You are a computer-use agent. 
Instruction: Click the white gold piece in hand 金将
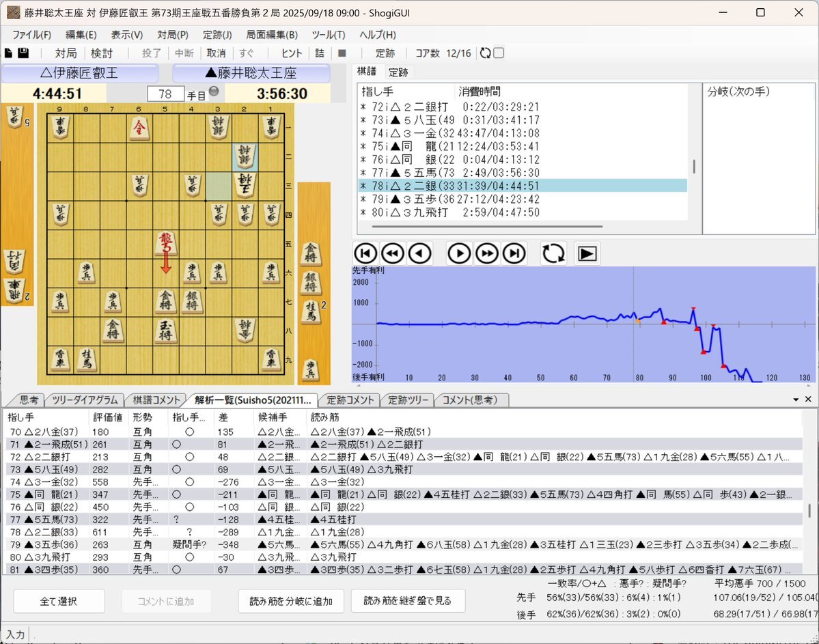(x=311, y=253)
